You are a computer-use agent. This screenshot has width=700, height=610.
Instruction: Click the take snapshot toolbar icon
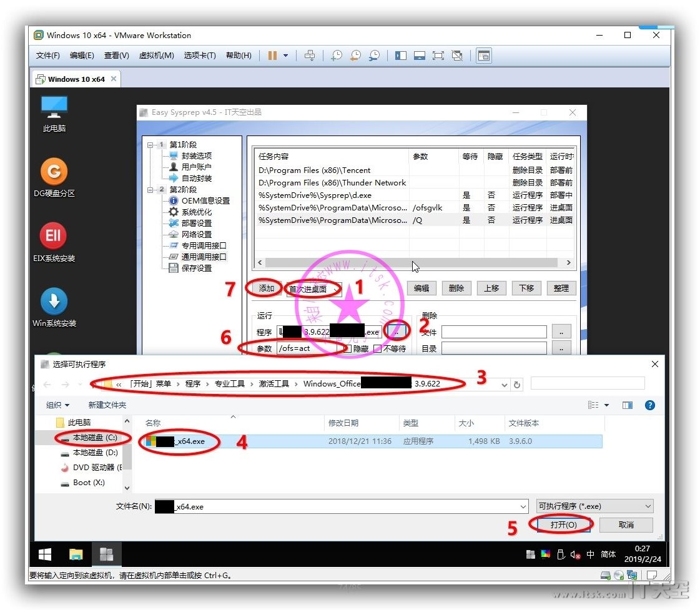click(337, 56)
